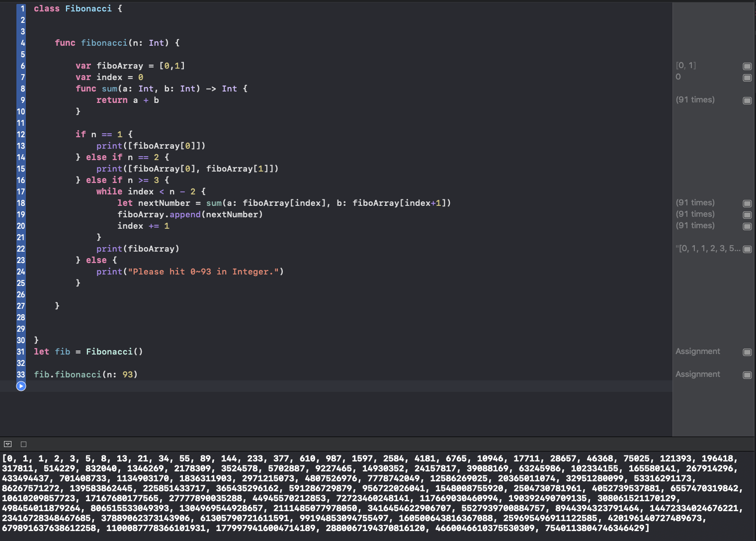Click line number 1 in the gutter
756x541 pixels.
click(22, 8)
